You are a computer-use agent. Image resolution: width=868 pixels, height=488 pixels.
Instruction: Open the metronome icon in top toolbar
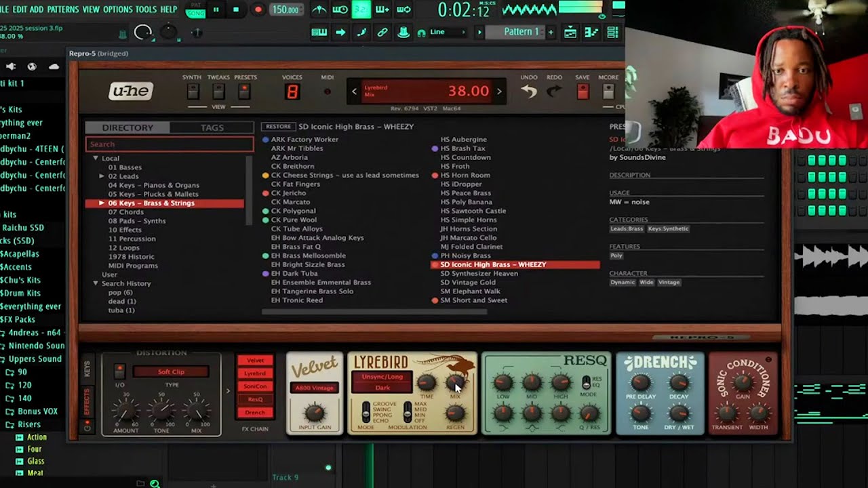point(319,9)
